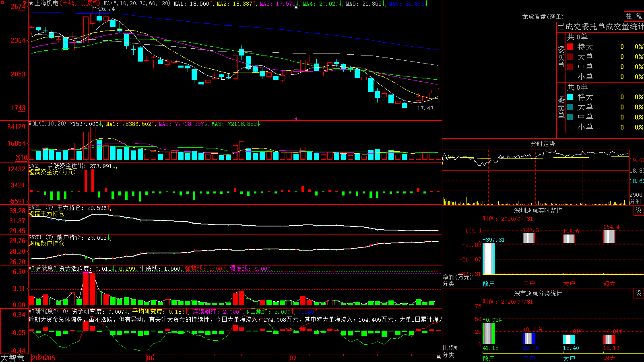Click the 超赢资金流(万元) yellow label

[52, 172]
